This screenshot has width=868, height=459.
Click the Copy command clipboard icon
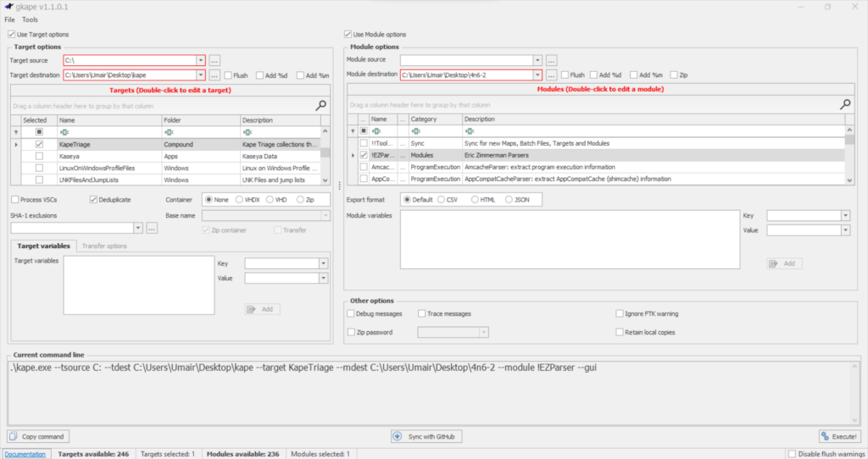point(14,436)
